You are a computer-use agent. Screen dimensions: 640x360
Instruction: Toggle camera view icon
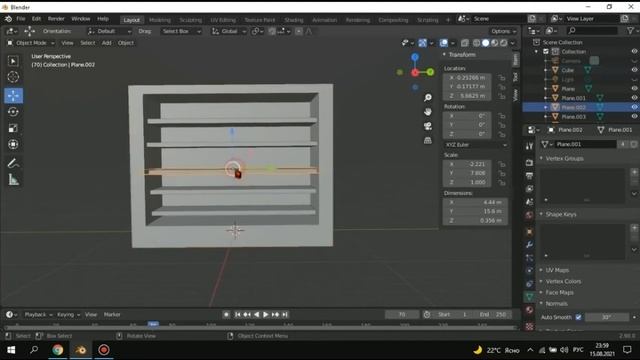pyautogui.click(x=427, y=126)
